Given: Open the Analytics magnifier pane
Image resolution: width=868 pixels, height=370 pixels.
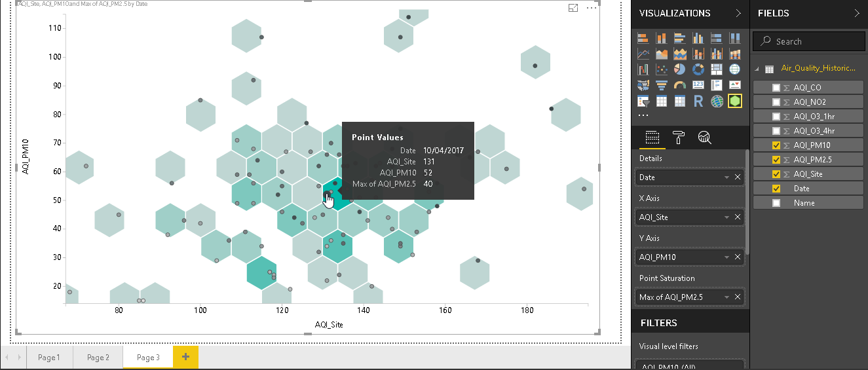Looking at the screenshot, I should pos(704,137).
